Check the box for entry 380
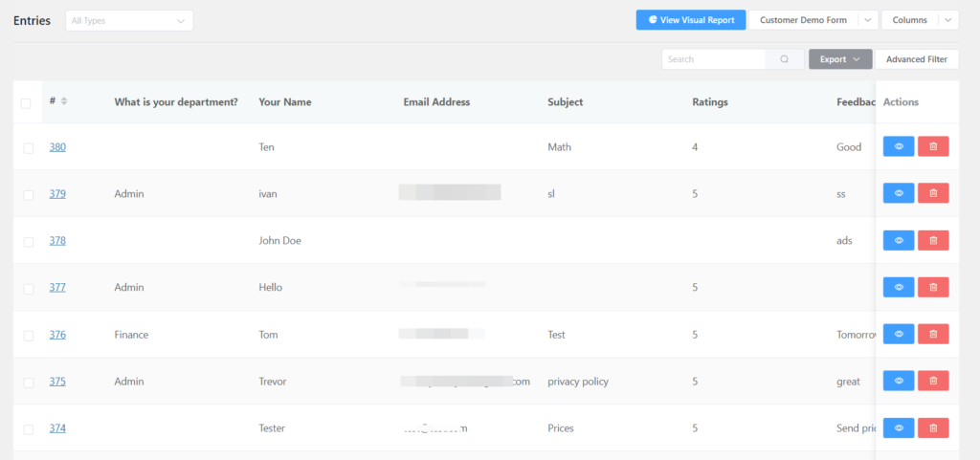 pyautogui.click(x=29, y=148)
